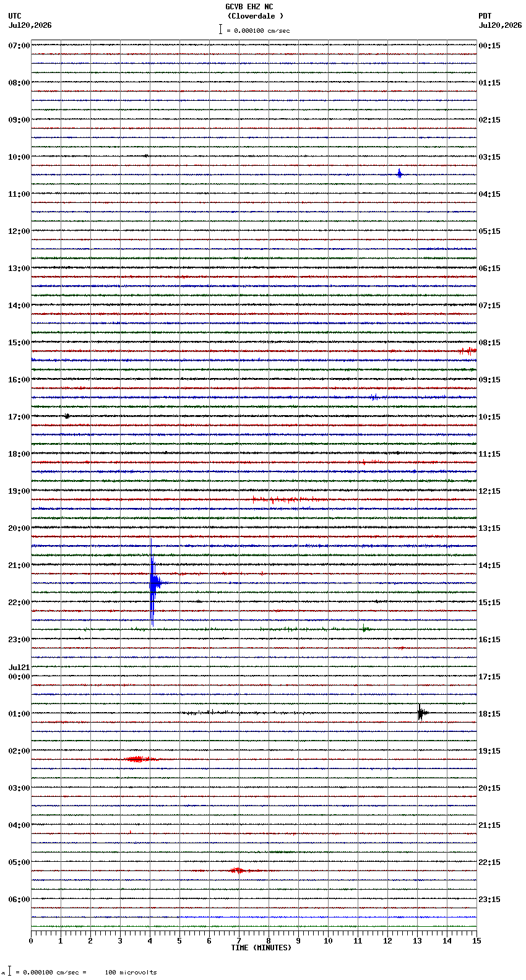The height and width of the screenshot is (980, 526).
Task: Click the 17:00 UTC time label
Action: pyautogui.click(x=19, y=417)
